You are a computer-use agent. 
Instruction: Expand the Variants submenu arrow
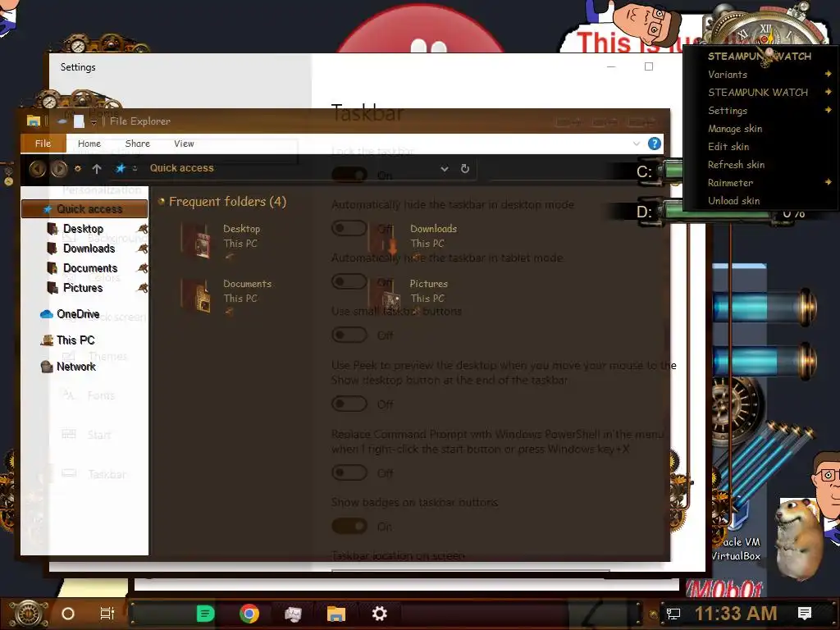pyautogui.click(x=829, y=74)
